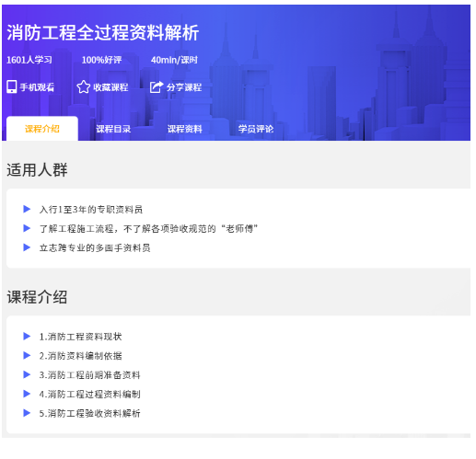The width and height of the screenshot is (476, 459).
Task: Open the 课程目录 tab
Action: click(x=113, y=129)
